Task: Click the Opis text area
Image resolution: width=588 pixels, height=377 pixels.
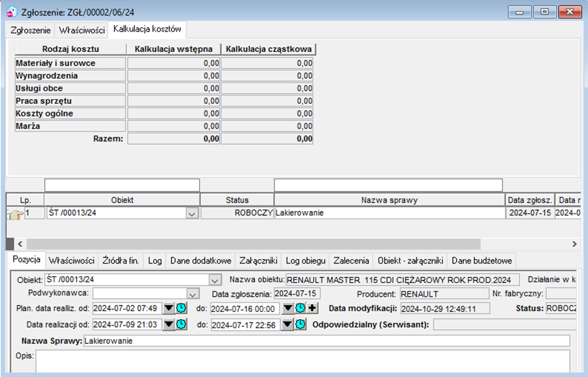Action: [x=302, y=361]
